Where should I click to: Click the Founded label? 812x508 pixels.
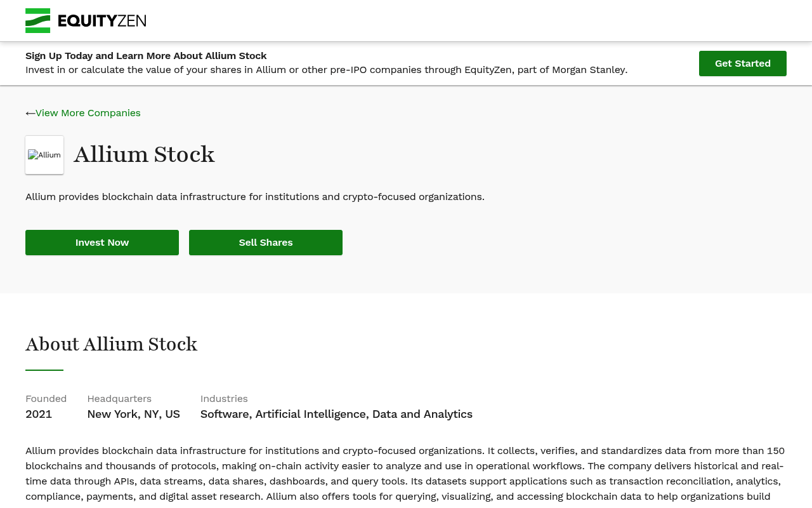[46, 399]
